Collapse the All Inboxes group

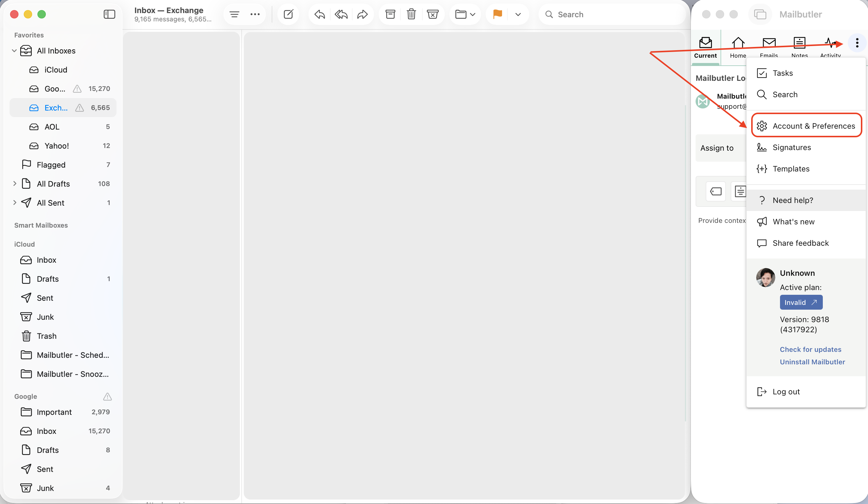point(14,51)
